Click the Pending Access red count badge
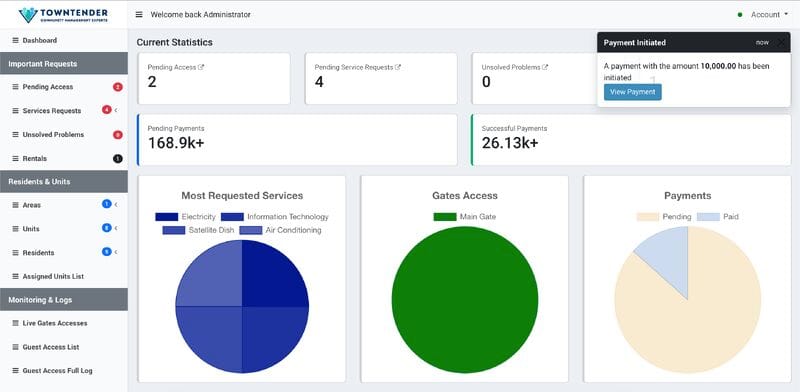This screenshot has height=392, width=800. [x=117, y=87]
